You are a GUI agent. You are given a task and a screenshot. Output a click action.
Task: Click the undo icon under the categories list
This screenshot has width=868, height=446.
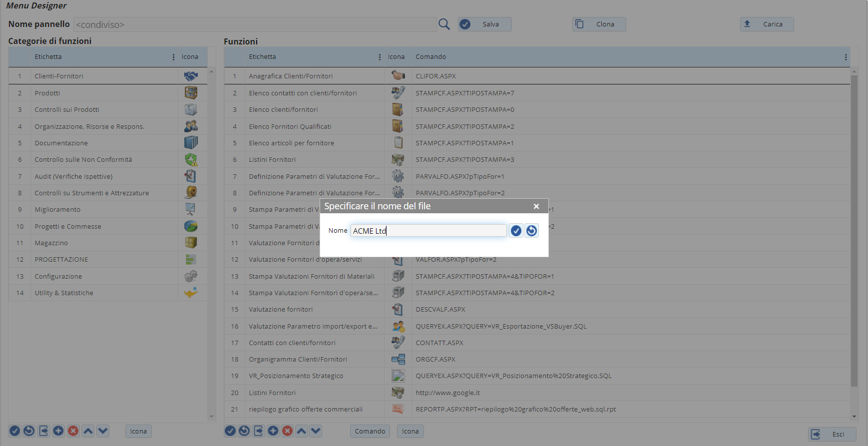pyautogui.click(x=29, y=431)
